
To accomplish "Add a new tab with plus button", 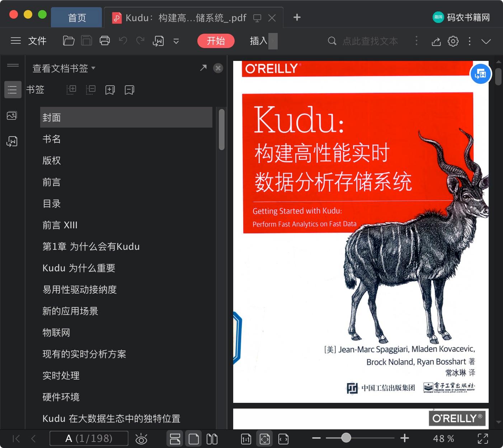I will click(x=297, y=17).
